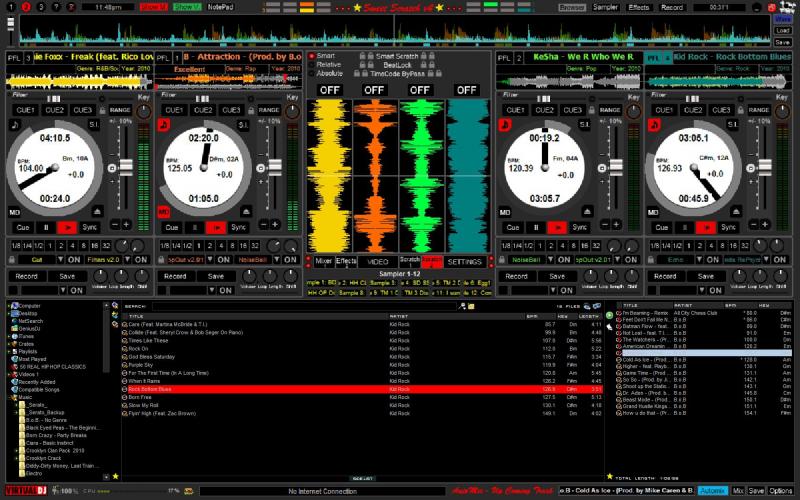Screen dimensions: 800x500
Task: Toggle the OFF button above the orange waveform
Action: click(x=374, y=90)
